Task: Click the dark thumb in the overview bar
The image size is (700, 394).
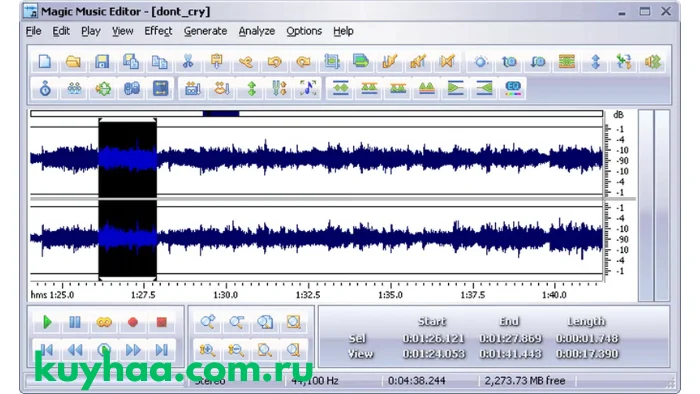Action: [221, 114]
